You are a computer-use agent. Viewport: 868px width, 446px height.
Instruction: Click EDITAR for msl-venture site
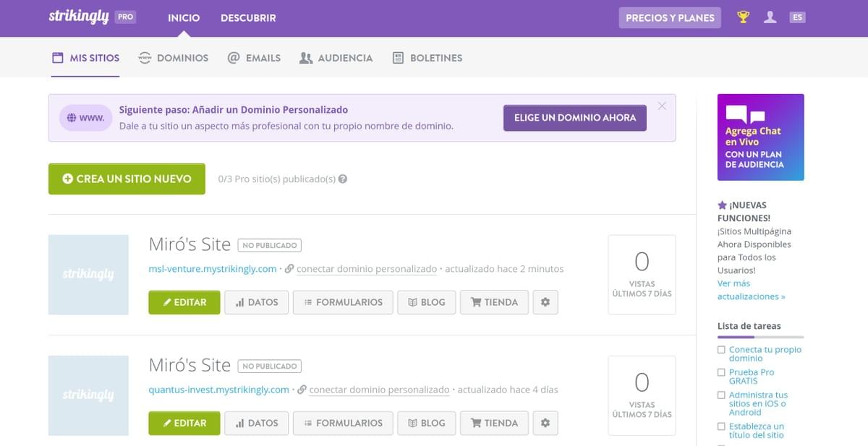click(184, 302)
